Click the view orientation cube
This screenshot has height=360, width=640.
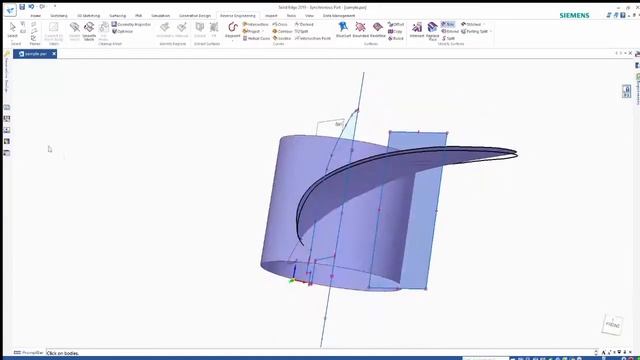point(612,325)
